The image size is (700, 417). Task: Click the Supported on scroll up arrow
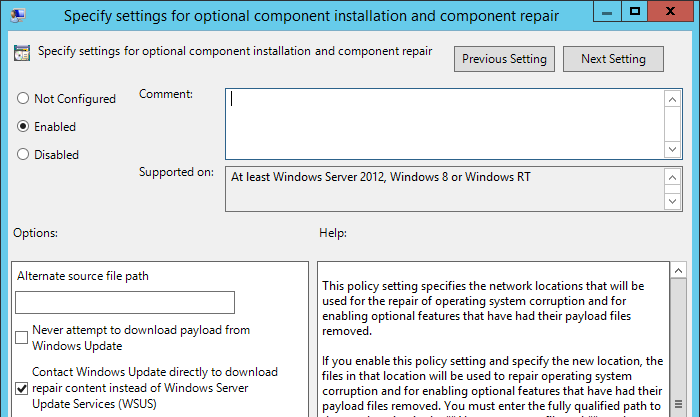pyautogui.click(x=672, y=178)
